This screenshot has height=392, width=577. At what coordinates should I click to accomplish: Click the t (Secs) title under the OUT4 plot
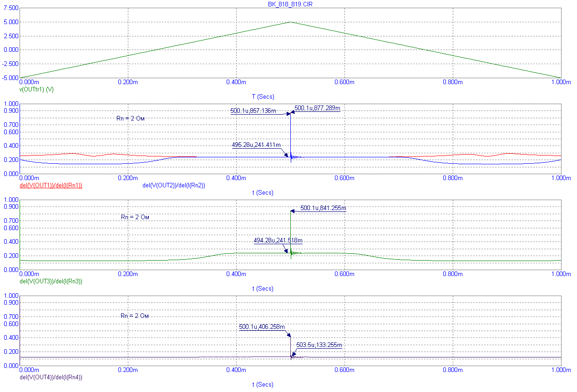263,385
